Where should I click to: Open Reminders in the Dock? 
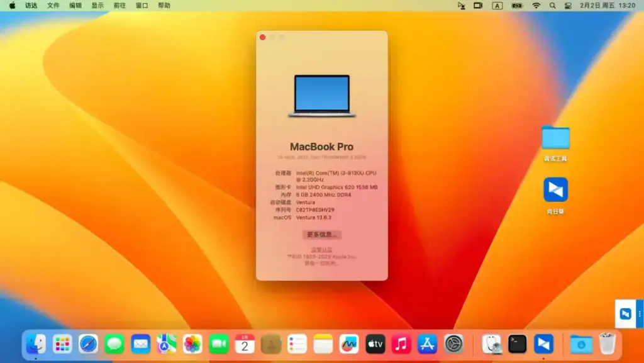tap(297, 344)
